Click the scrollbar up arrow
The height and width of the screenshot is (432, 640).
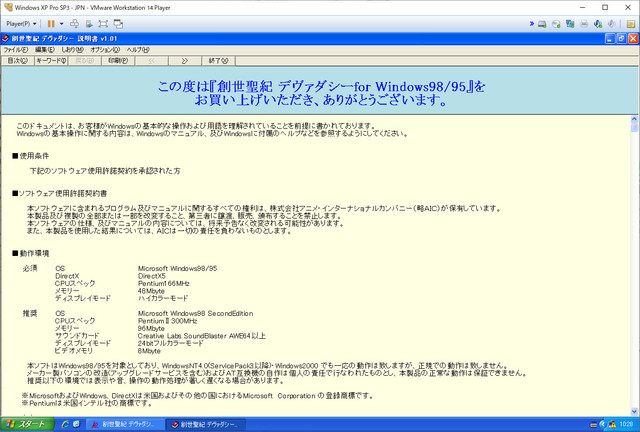(x=634, y=119)
